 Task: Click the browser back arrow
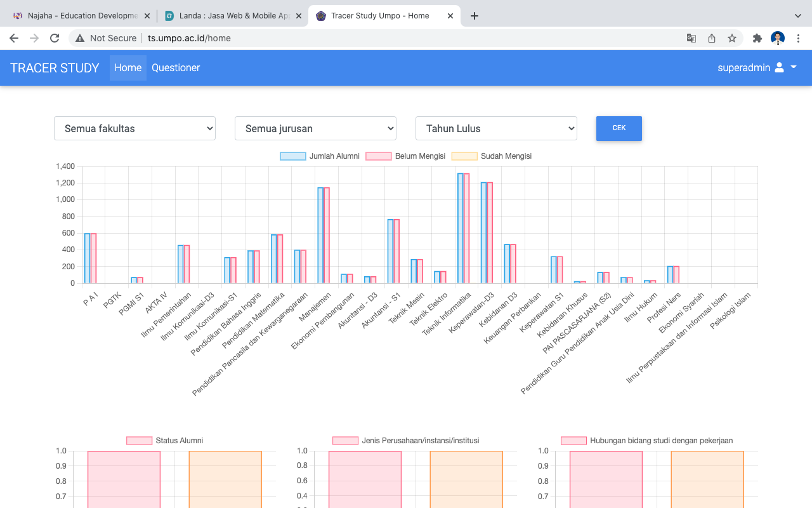14,38
